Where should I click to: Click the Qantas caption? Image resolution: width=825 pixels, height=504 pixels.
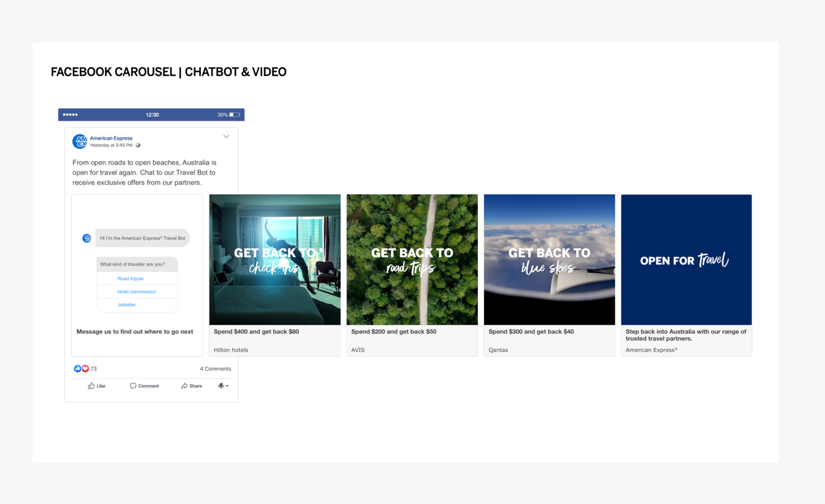(x=498, y=350)
